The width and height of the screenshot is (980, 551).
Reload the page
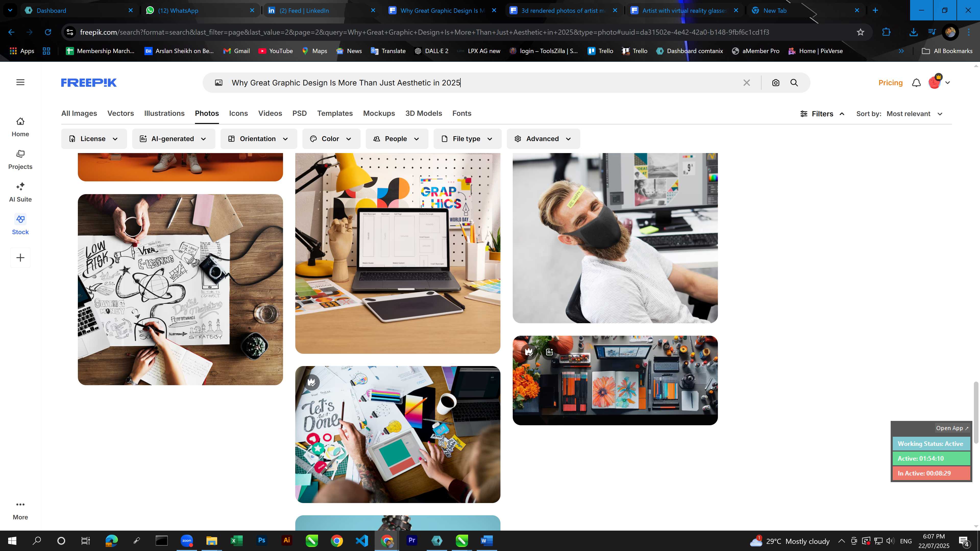(x=48, y=32)
